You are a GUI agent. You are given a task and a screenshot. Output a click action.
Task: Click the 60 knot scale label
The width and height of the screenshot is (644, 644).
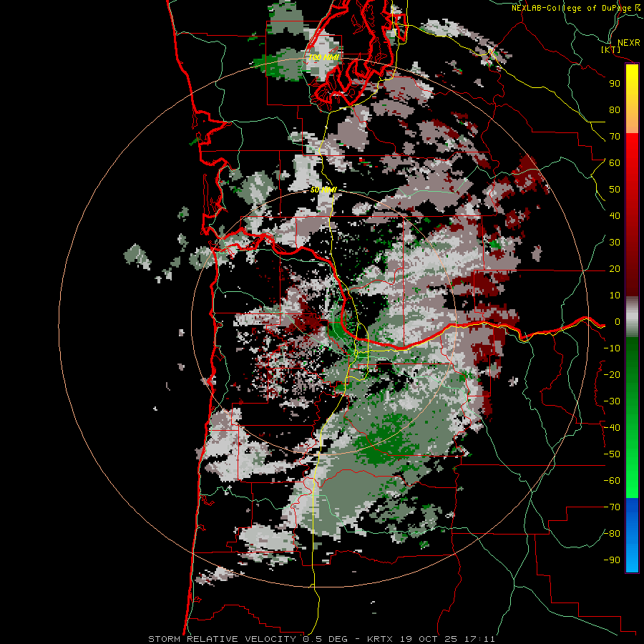[615, 163]
